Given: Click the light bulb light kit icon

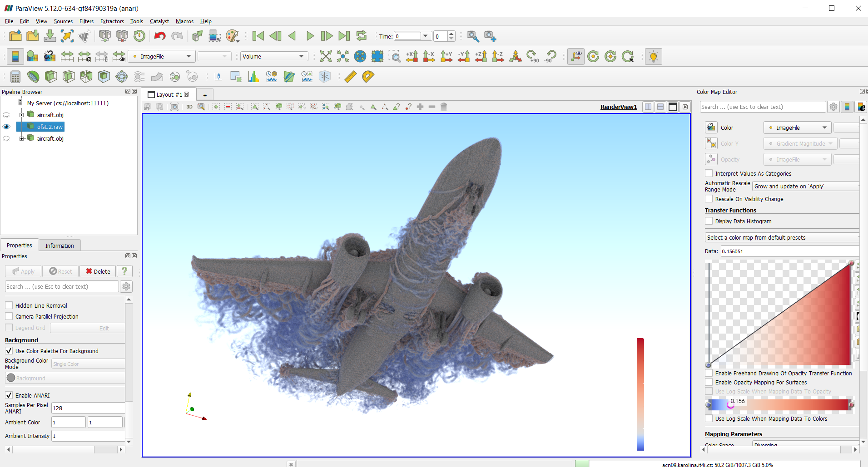Looking at the screenshot, I should pos(653,56).
